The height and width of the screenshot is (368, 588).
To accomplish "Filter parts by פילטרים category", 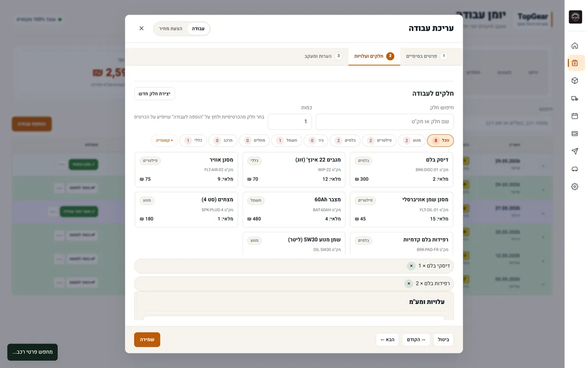I will pos(379,140).
